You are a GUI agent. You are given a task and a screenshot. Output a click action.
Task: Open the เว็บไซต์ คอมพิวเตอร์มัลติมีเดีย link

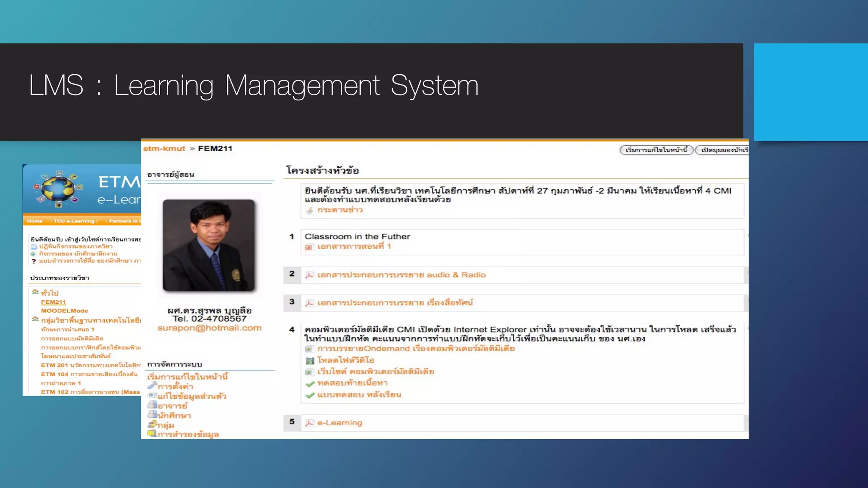(376, 372)
